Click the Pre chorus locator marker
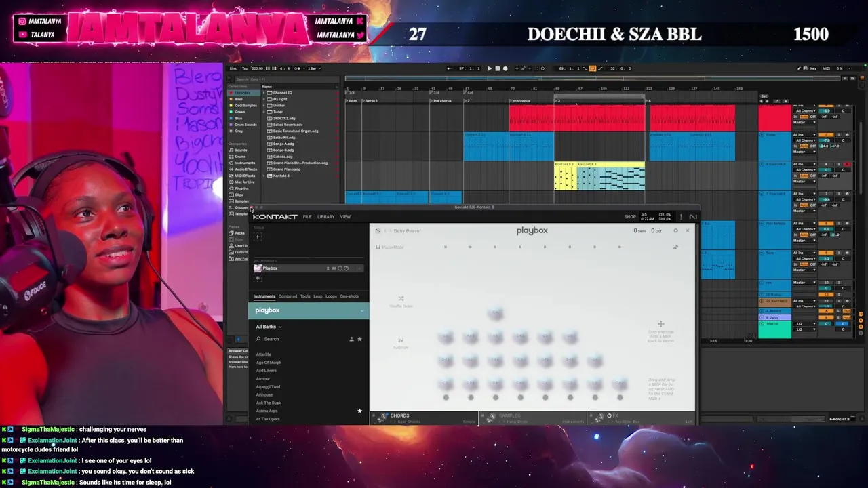The width and height of the screenshot is (868, 488). point(441,101)
